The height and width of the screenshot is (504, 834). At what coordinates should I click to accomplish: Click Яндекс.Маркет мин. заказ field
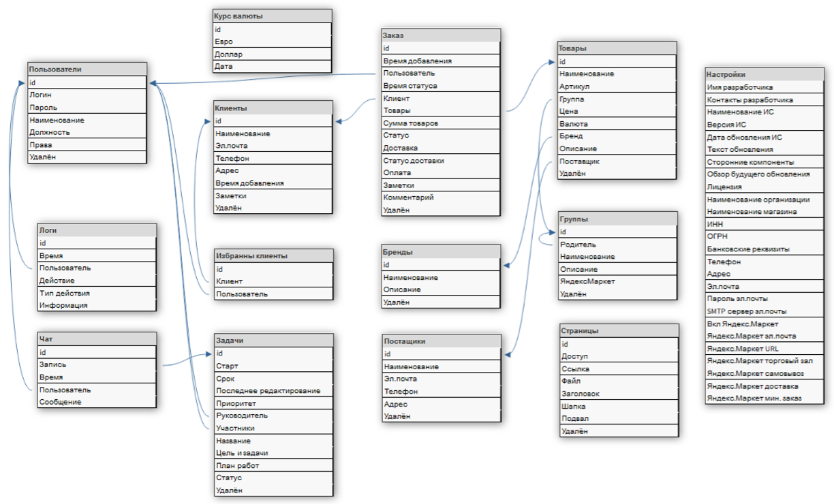click(764, 398)
